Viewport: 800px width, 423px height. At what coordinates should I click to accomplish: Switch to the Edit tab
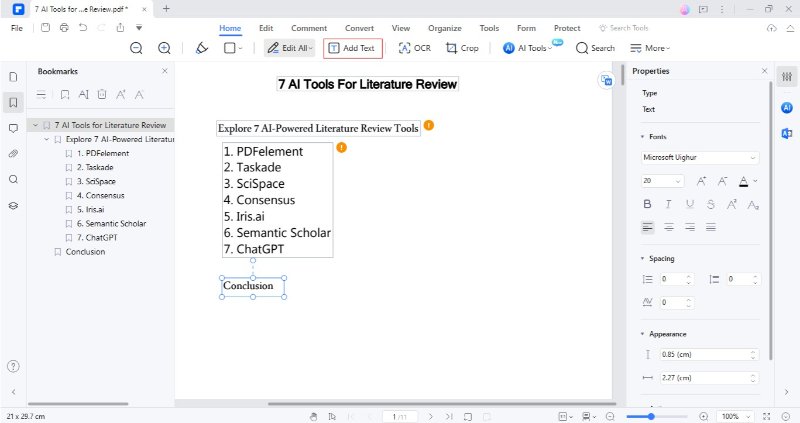coord(266,28)
